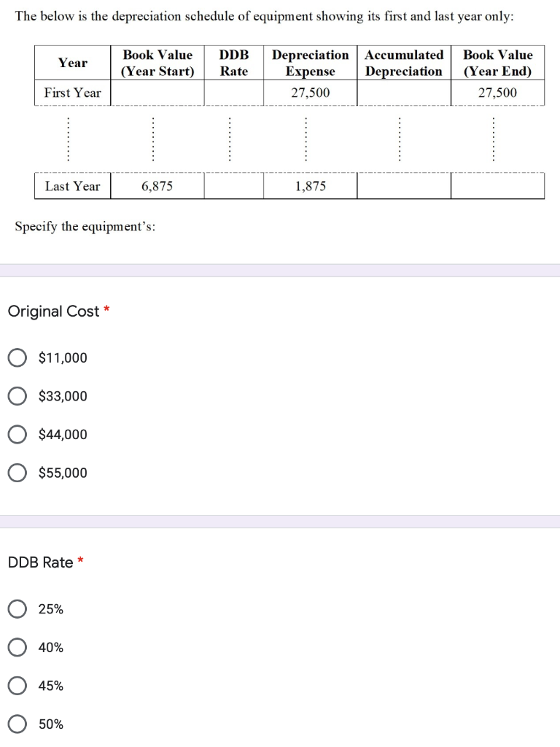
Task: Click the Accumulated Depreciation column header
Action: click(404, 63)
